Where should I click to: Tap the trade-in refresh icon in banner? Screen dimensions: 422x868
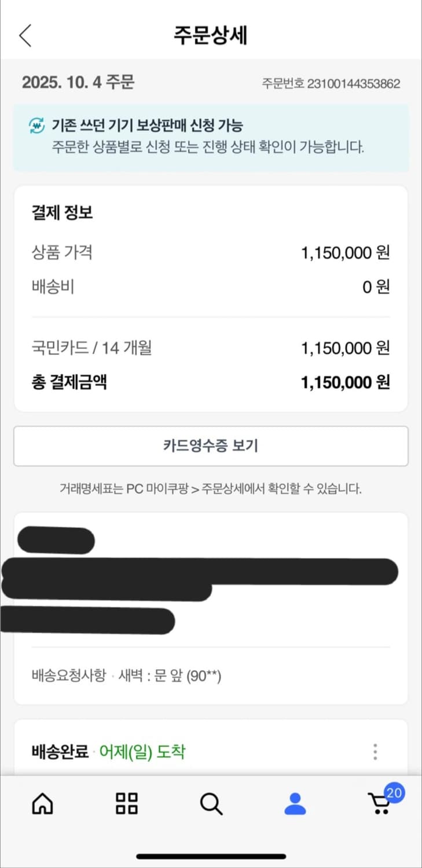(36, 125)
